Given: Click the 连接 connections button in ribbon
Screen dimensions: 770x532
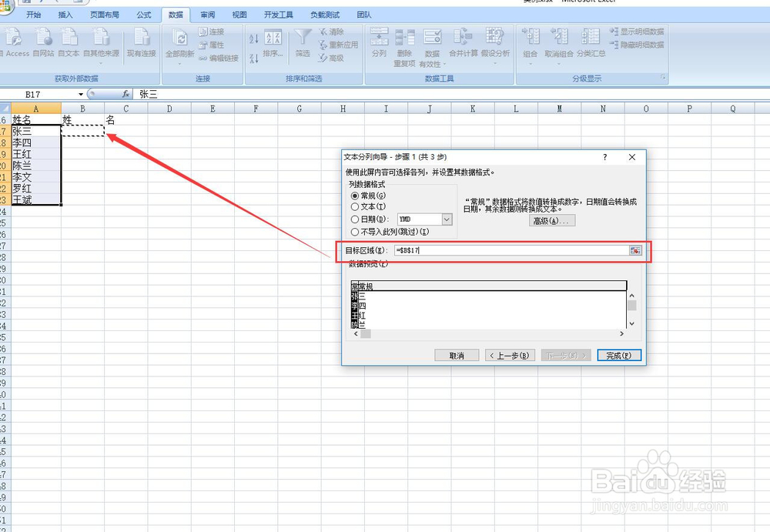Looking at the screenshot, I should tap(212, 32).
